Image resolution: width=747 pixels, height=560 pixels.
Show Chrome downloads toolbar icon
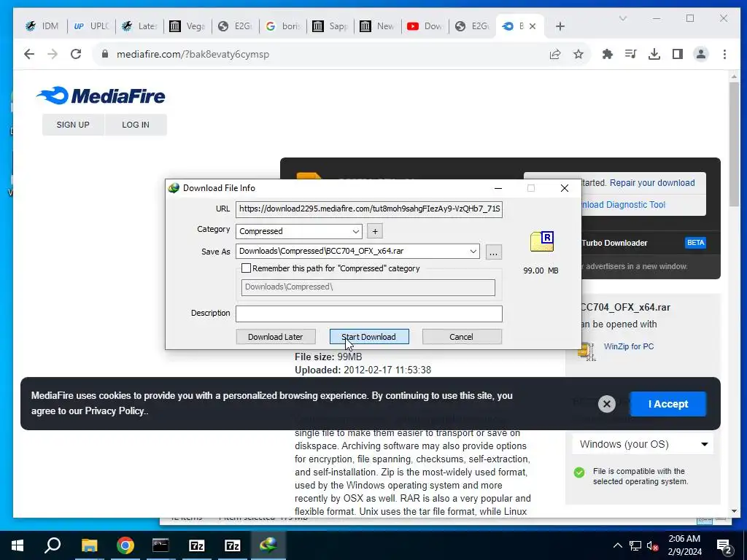tap(654, 54)
